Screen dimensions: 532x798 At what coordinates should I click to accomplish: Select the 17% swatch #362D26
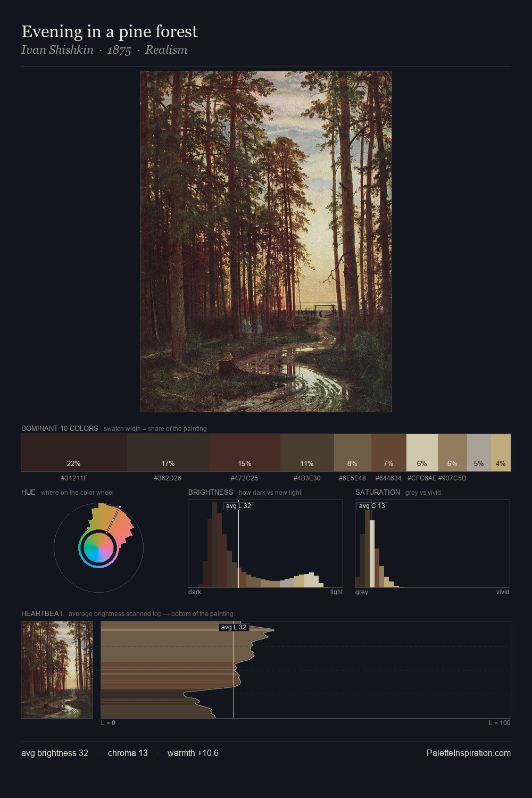[x=168, y=453]
